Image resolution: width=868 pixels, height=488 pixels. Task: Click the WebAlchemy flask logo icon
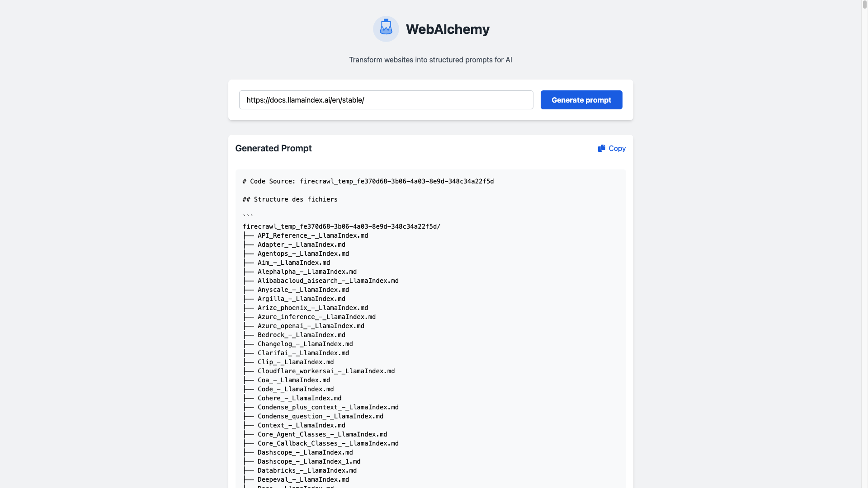pyautogui.click(x=386, y=28)
